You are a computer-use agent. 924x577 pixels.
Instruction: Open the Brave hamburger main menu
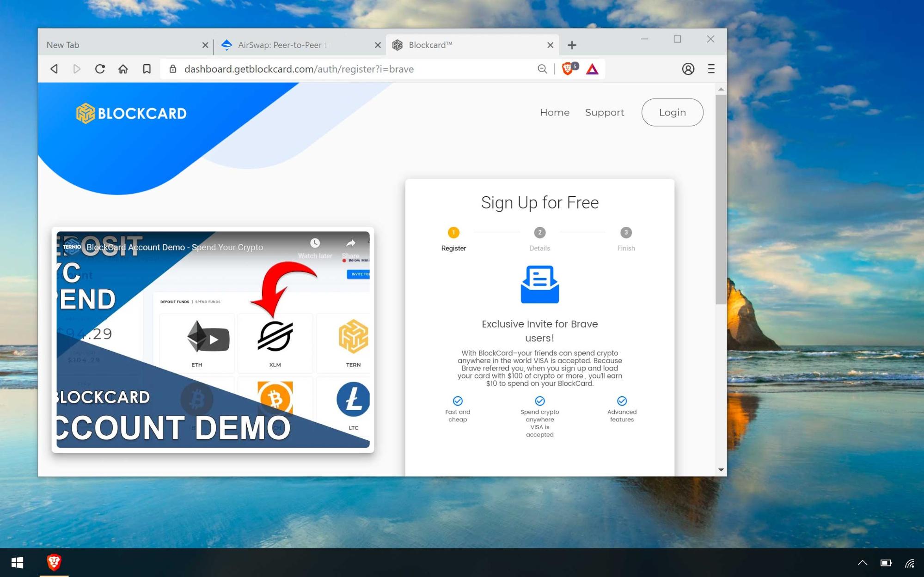pyautogui.click(x=711, y=69)
